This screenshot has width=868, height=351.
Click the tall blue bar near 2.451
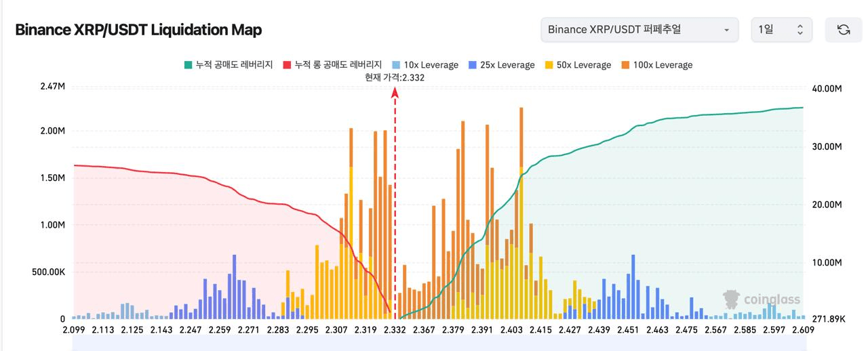coord(633,285)
